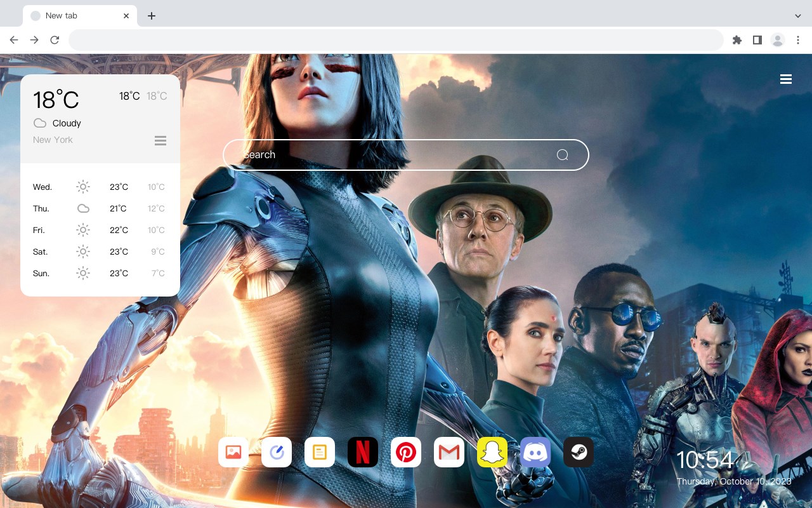Expand the tab search dropdown arrow
Viewport: 812px width, 508px height.
click(x=798, y=16)
